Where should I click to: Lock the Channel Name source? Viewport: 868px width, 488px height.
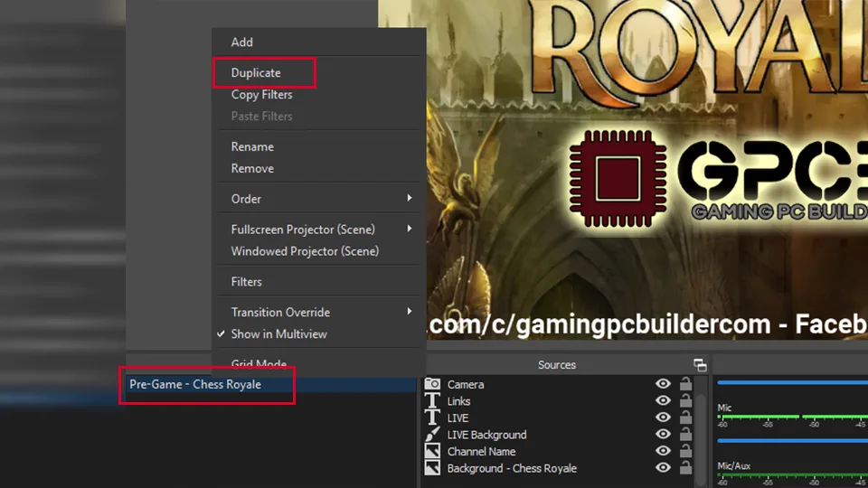coord(685,450)
